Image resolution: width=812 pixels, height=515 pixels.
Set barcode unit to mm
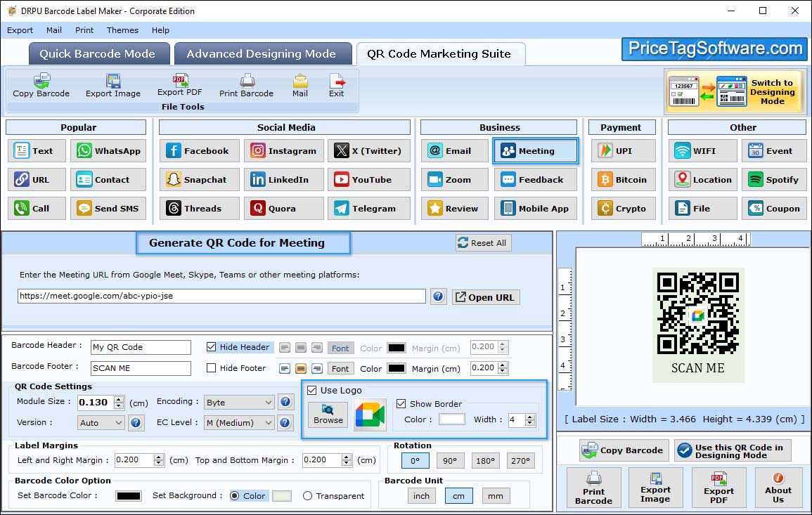pos(496,496)
